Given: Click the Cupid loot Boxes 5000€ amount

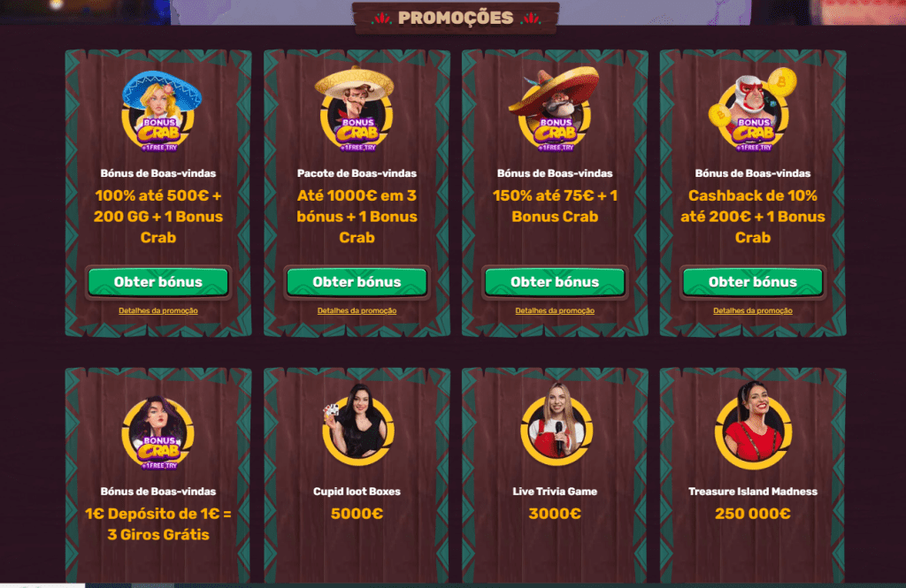Looking at the screenshot, I should [357, 514].
